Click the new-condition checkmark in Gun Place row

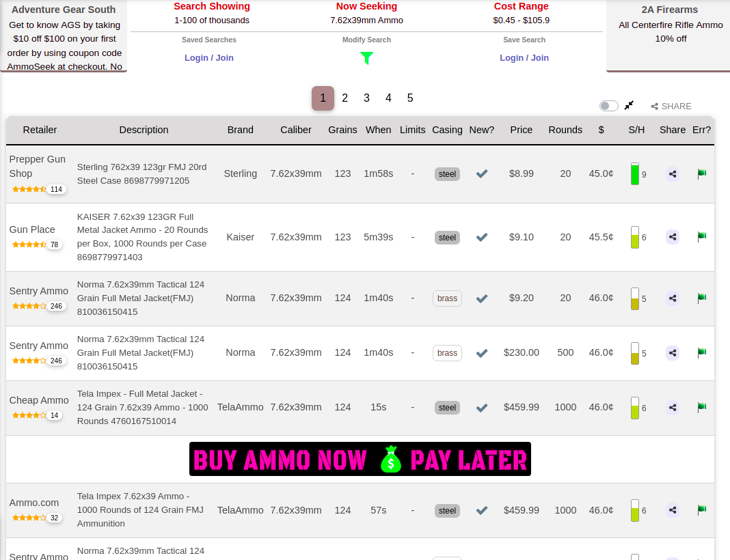point(482,237)
